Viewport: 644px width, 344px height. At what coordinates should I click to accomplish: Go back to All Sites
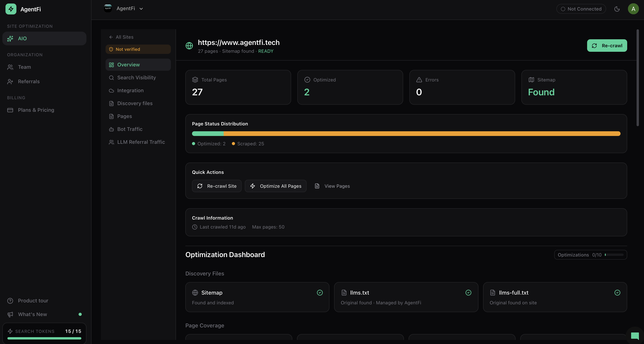click(121, 37)
